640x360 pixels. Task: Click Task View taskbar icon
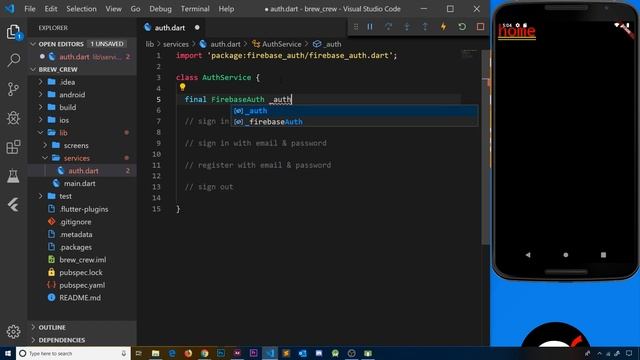coord(139,353)
